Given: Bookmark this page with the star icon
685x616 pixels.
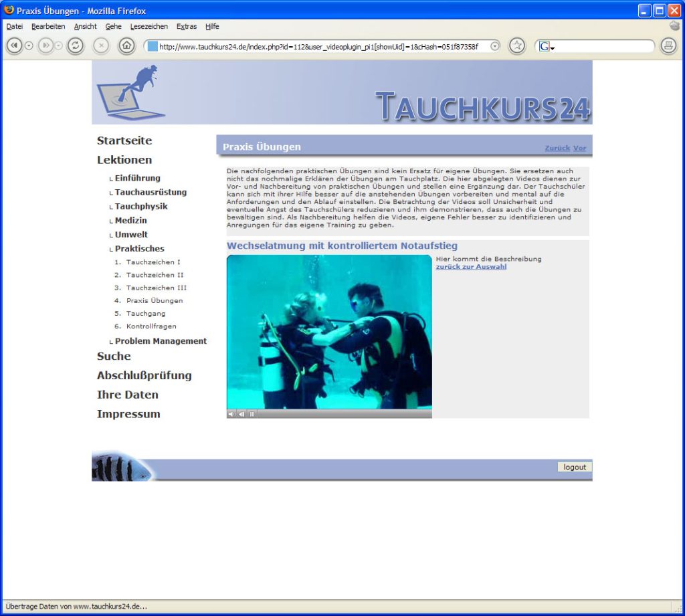Looking at the screenshot, I should pyautogui.click(x=517, y=45).
